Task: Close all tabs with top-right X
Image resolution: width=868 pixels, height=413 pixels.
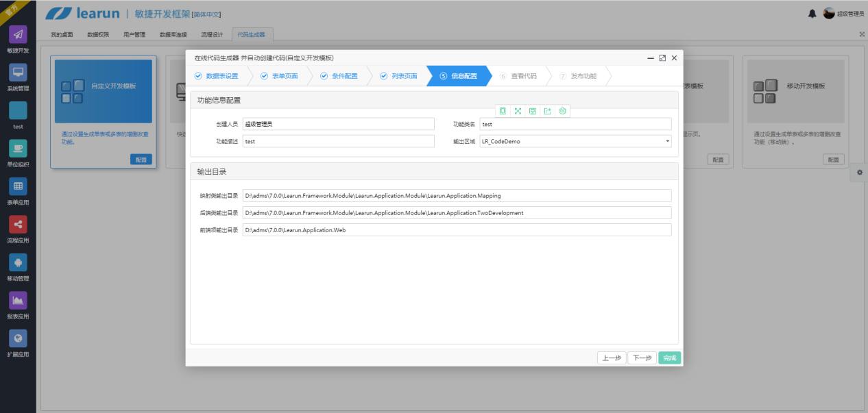Action: [x=862, y=34]
